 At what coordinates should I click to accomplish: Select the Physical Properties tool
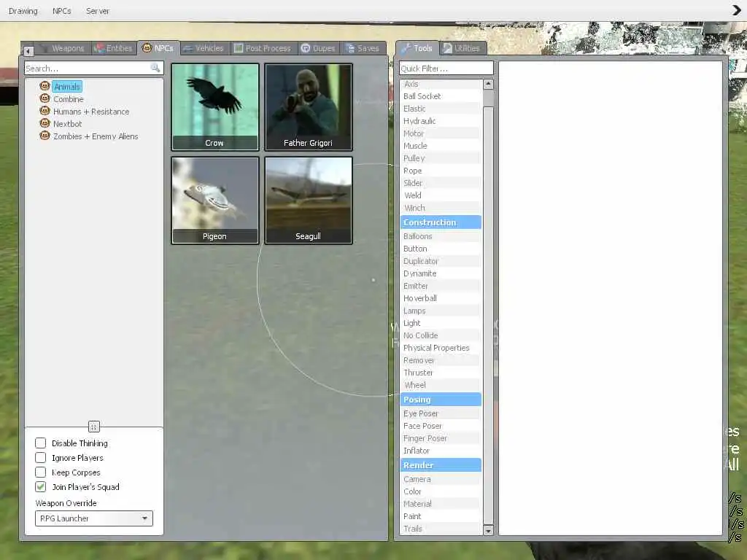point(441,348)
